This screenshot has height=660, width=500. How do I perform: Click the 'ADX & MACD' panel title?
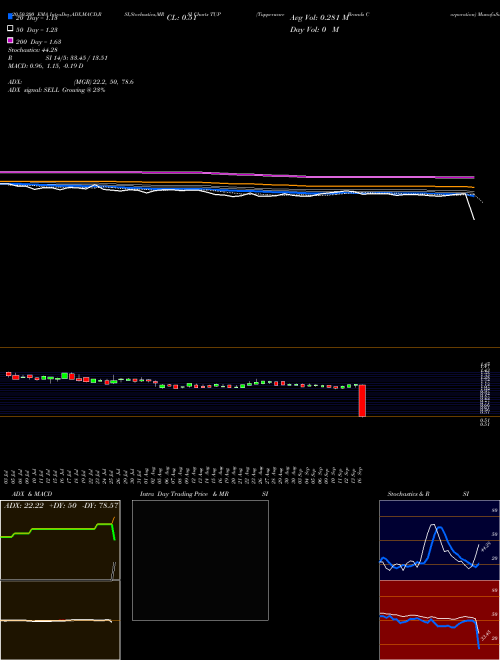tap(32, 494)
